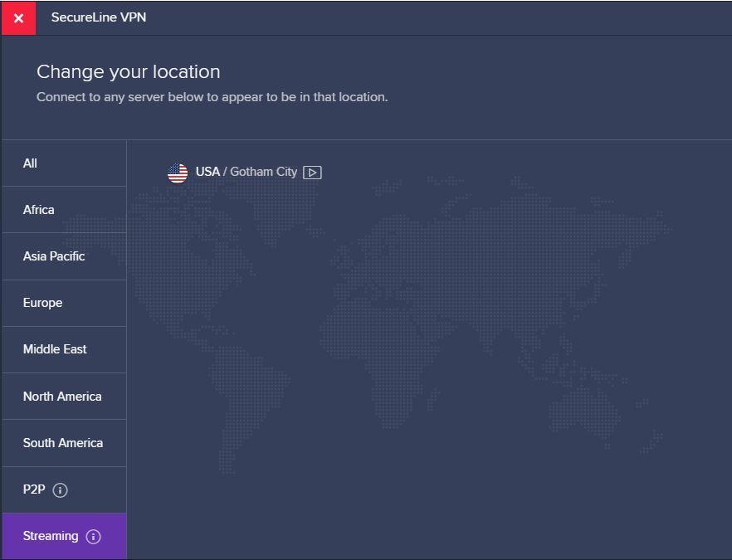This screenshot has width=732, height=560.
Task: Open South America server list
Action: coord(64,443)
